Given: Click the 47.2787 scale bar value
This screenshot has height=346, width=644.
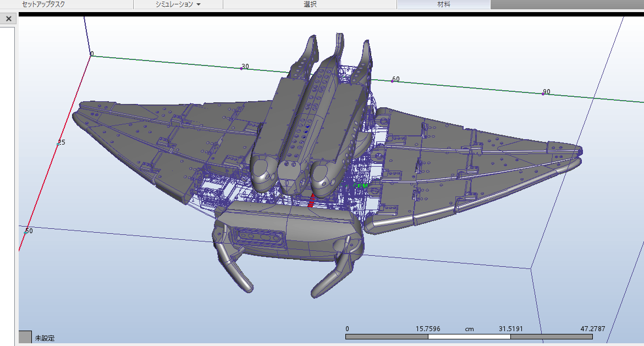Looking at the screenshot, I should (592, 329).
